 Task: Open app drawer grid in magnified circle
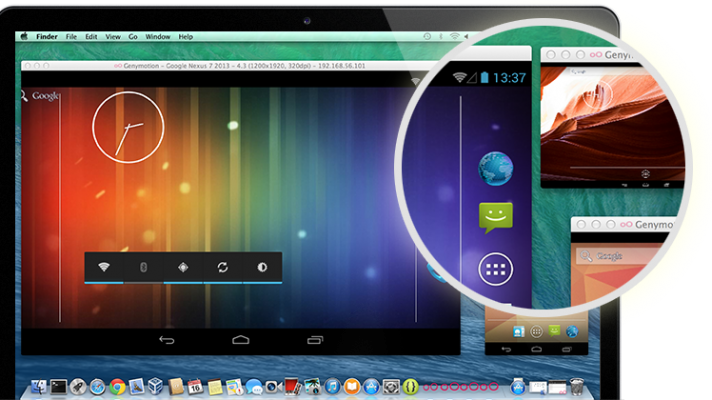[x=495, y=269]
